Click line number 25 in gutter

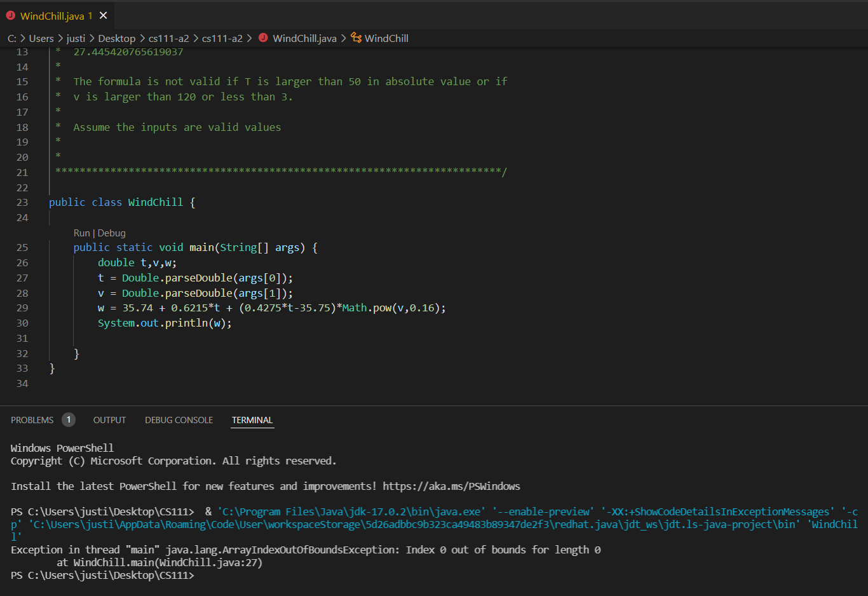(x=22, y=247)
